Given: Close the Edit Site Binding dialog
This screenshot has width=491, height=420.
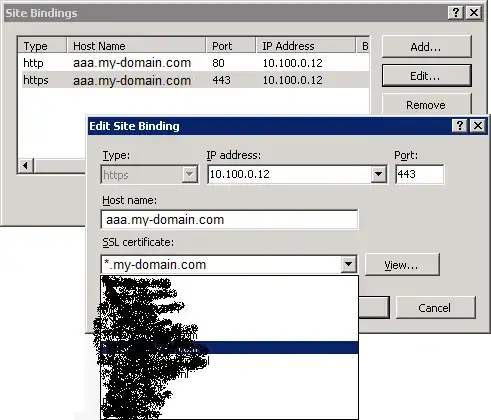Looking at the screenshot, I should click(x=478, y=125).
